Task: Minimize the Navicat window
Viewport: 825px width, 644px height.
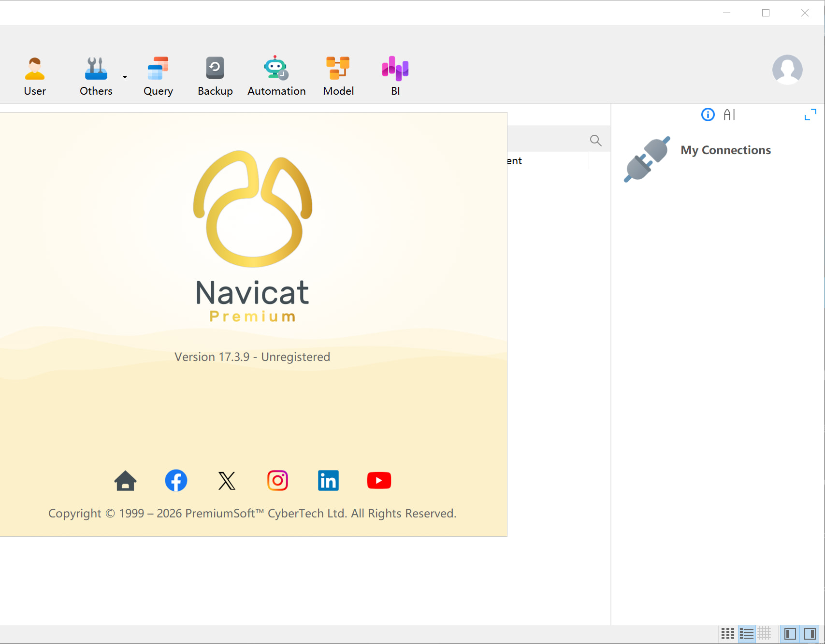Action: [x=726, y=13]
